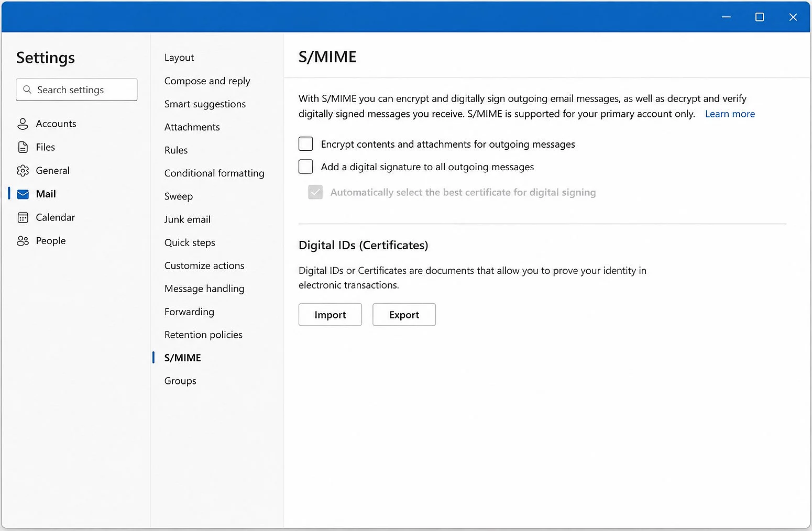Select the General category label
The width and height of the screenshot is (812, 531).
53,171
